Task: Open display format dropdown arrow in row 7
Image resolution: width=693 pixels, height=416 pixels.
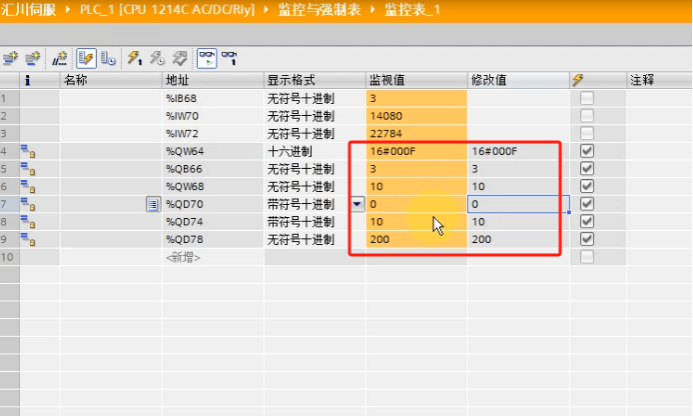Action: click(x=358, y=204)
